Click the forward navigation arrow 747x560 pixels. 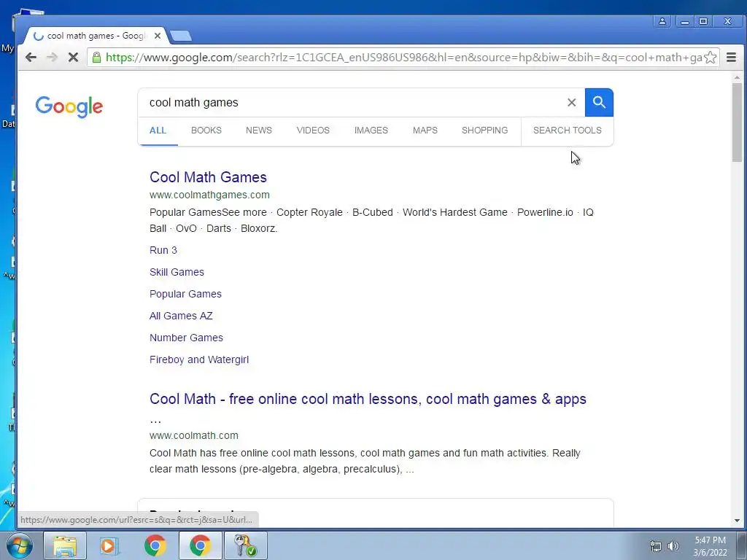click(52, 58)
